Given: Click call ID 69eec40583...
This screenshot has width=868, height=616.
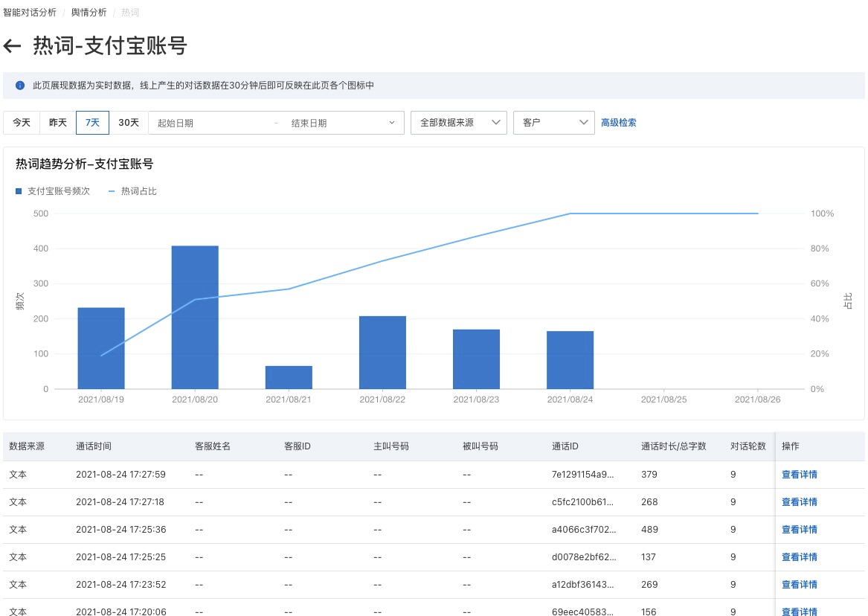Looking at the screenshot, I should pos(583,612).
